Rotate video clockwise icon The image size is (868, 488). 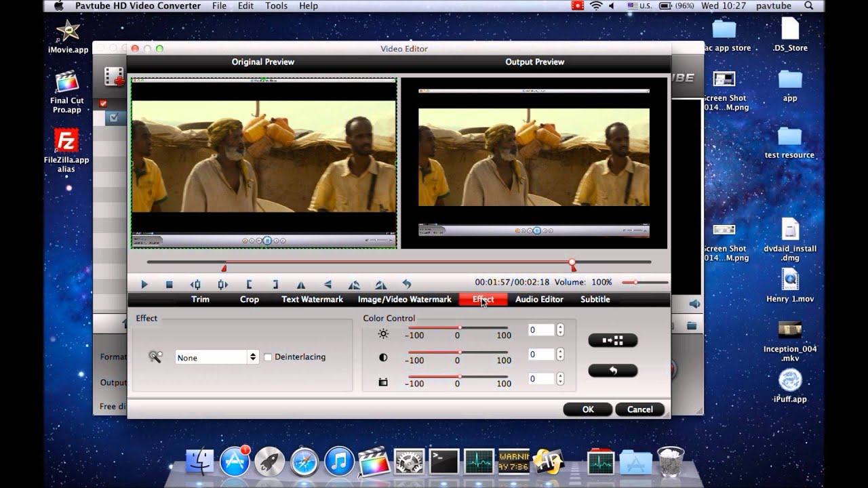pos(380,285)
